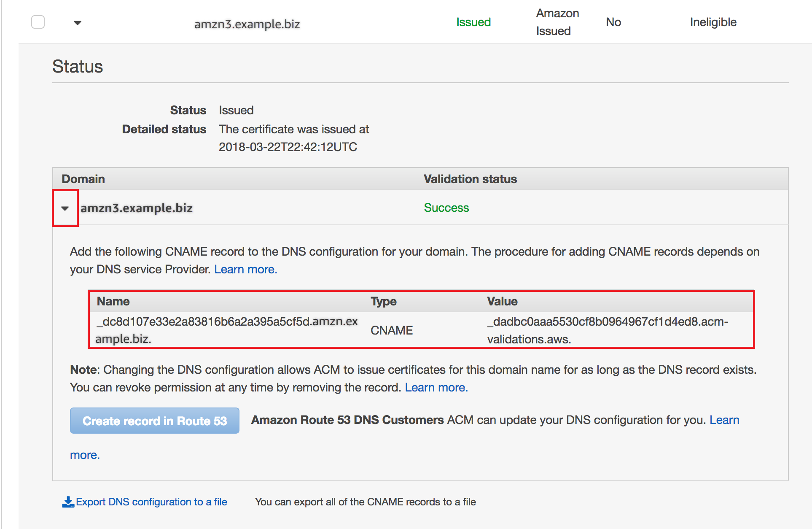Select the amzn3.example.biz certificate name
This screenshot has width=812, height=529.
[247, 24]
